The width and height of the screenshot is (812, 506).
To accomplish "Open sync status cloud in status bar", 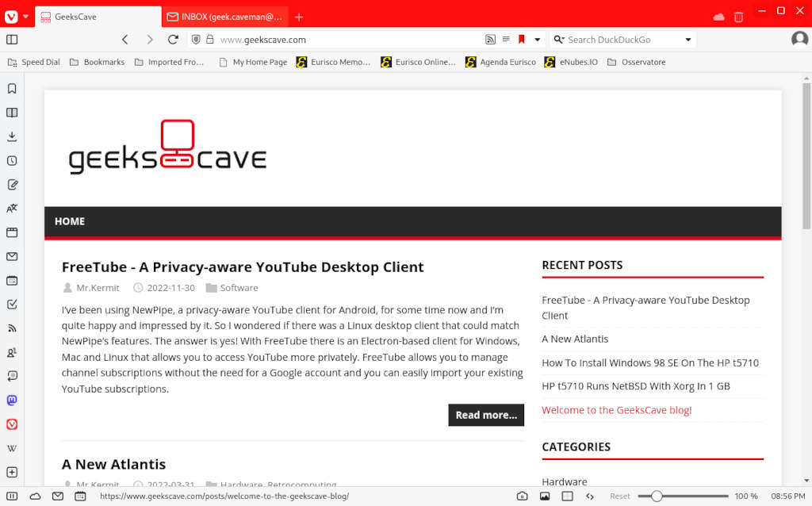I will click(35, 496).
